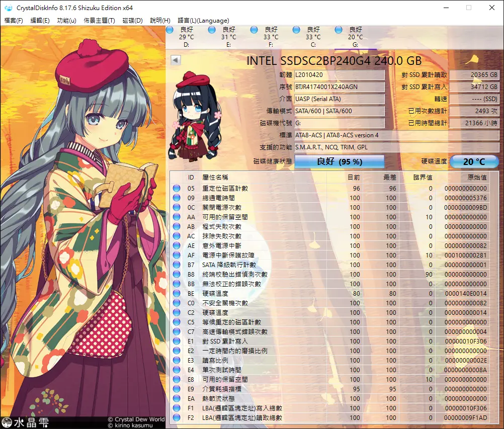
Task: Select the 介質耗損指標 attribute row
Action: (x=221, y=389)
